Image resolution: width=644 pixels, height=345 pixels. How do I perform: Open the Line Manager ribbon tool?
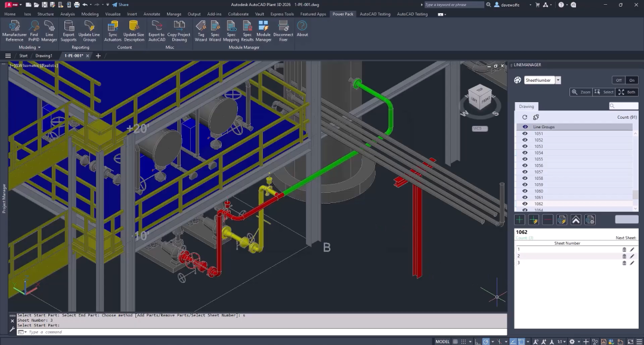coord(49,31)
